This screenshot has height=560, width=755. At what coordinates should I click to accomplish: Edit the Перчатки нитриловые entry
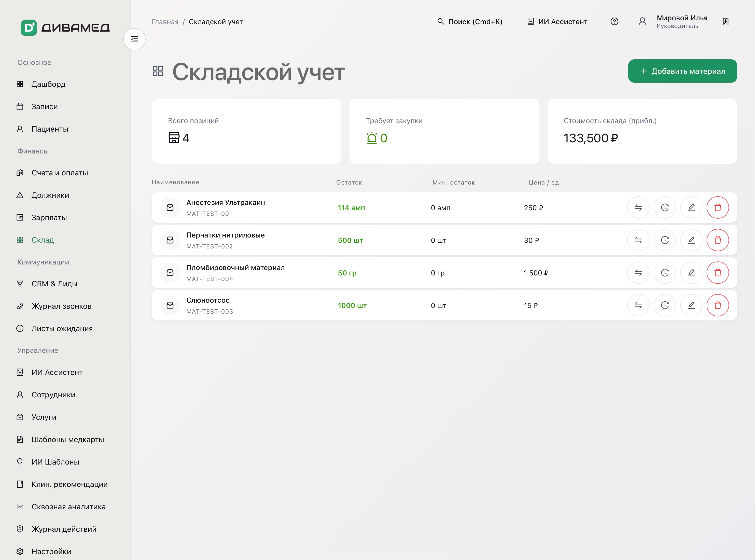tap(691, 240)
